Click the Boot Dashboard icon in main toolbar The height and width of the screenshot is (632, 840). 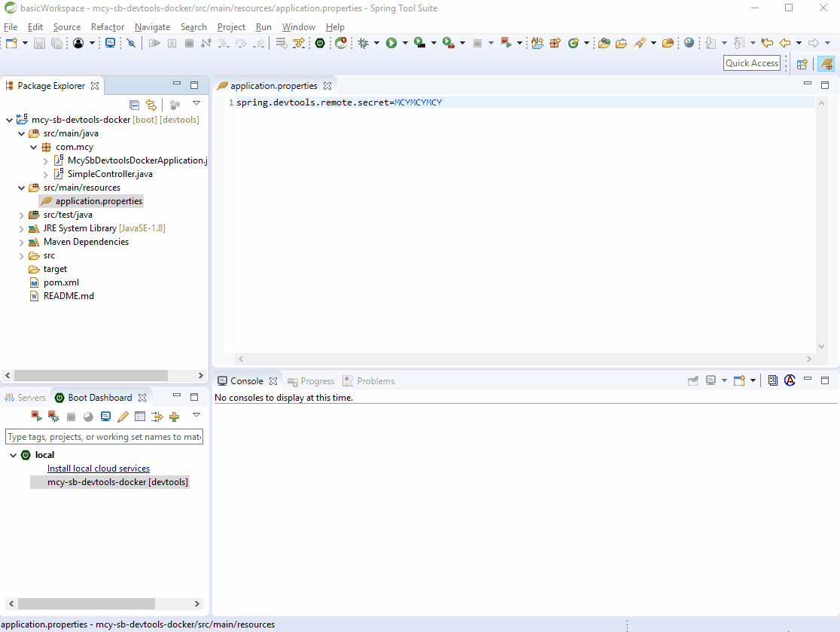[320, 43]
